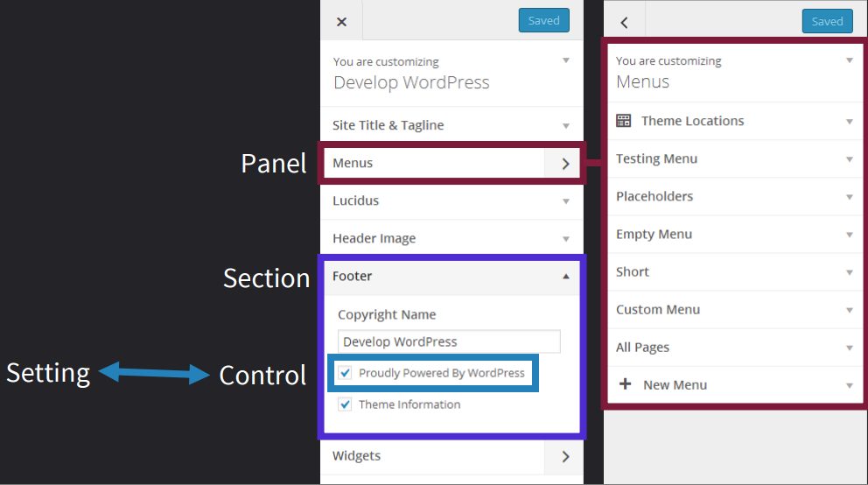Click the Saved button in Menus panel
This screenshot has width=868, height=485.
point(827,21)
